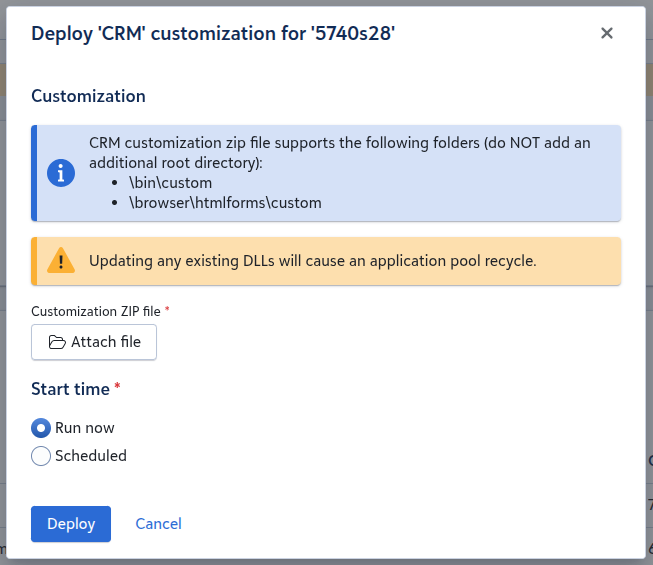Cancel the customization deployment

158,524
